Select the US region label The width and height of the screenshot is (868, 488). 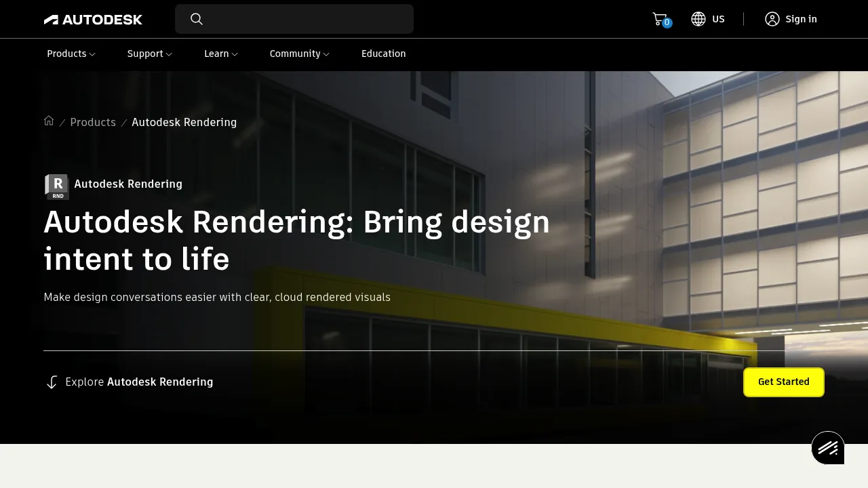pyautogui.click(x=718, y=19)
